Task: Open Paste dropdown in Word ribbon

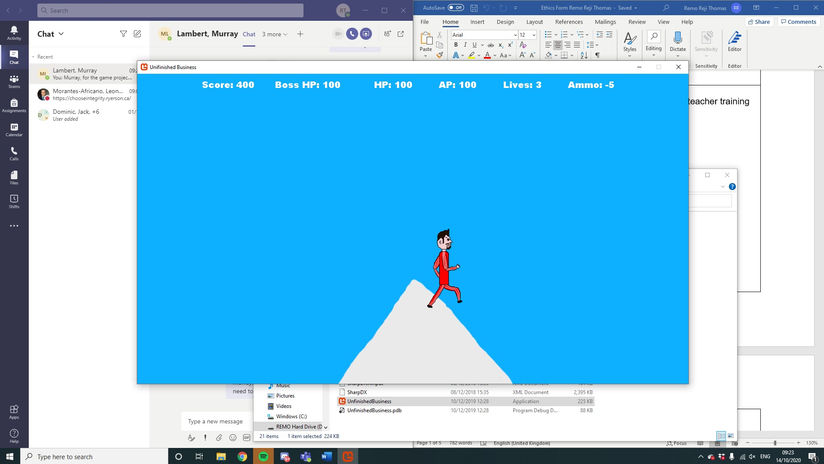Action: (426, 54)
